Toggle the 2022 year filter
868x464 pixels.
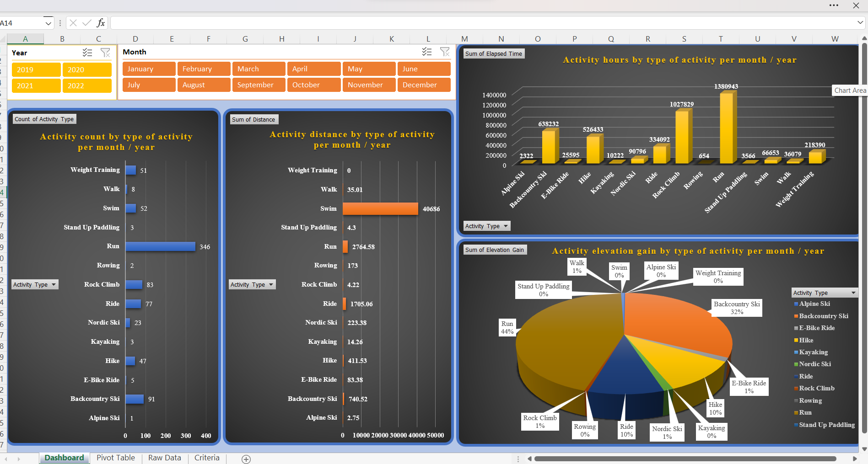pos(87,85)
